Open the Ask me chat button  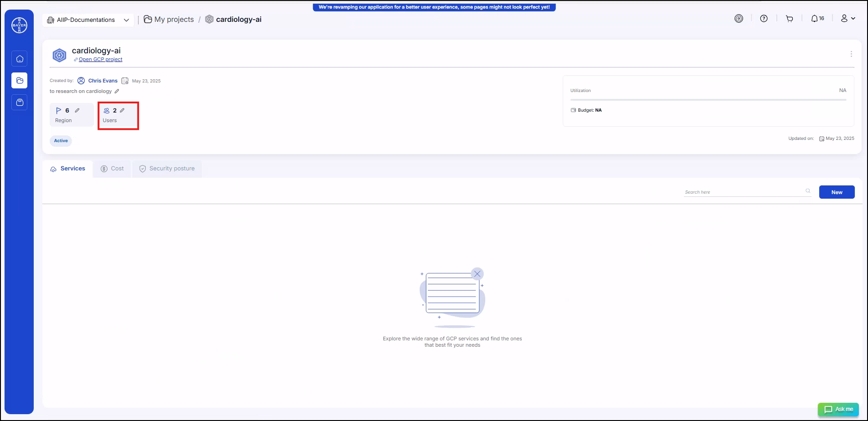click(x=838, y=409)
